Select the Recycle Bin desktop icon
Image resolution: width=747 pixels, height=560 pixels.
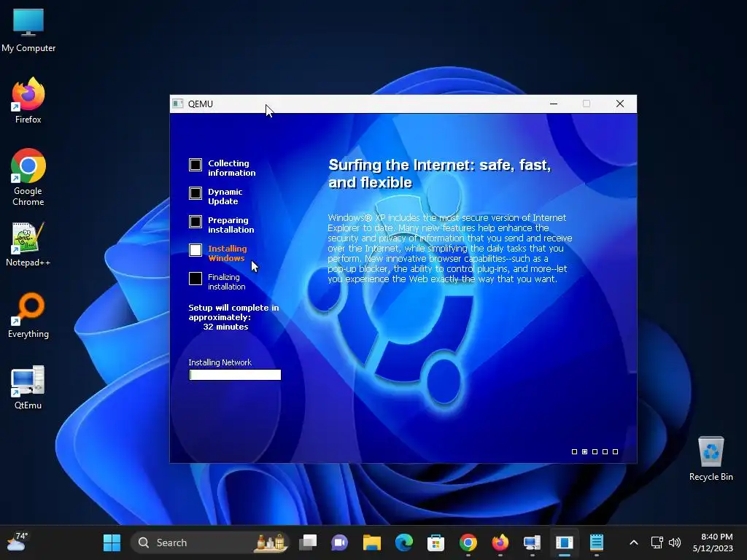tap(711, 458)
